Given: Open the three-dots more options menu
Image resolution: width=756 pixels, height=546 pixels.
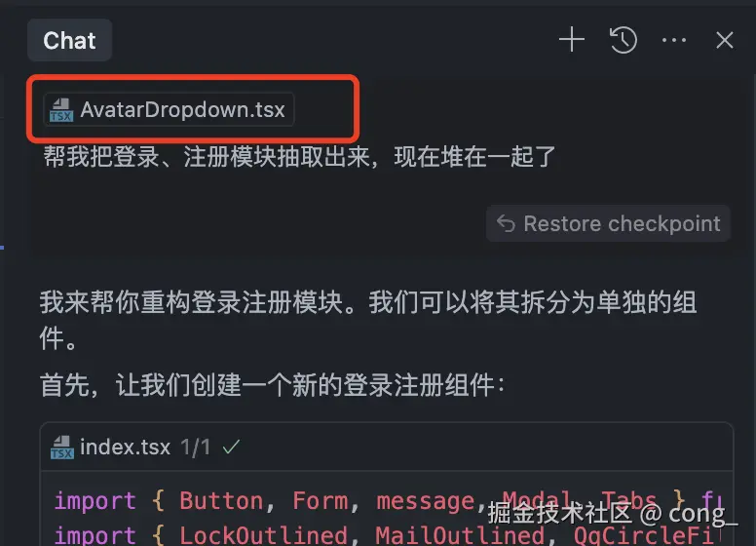Looking at the screenshot, I should 674,40.
